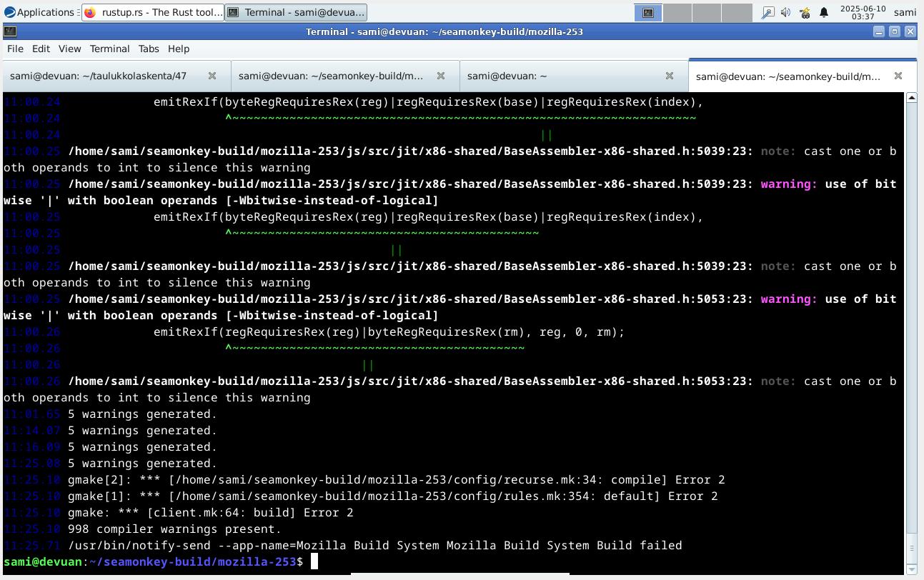Click the scrollbar up arrow in the terminal
Image resolution: width=924 pixels, height=580 pixels.
click(x=912, y=98)
